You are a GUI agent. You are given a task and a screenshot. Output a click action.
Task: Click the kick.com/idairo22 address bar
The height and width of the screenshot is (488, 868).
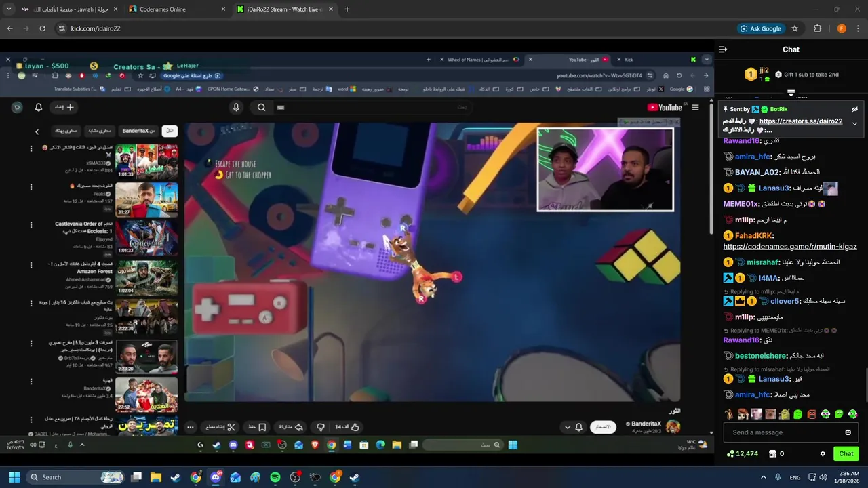(x=393, y=28)
